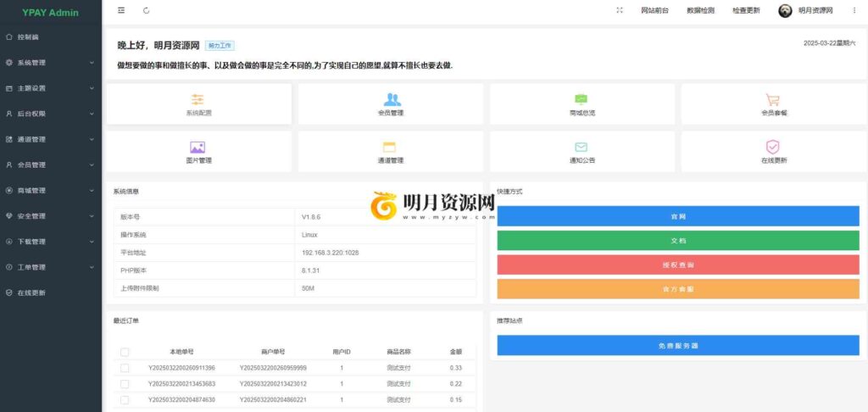Click the 商城管理 icon in sidebar
The image size is (868, 412).
[x=8, y=191]
